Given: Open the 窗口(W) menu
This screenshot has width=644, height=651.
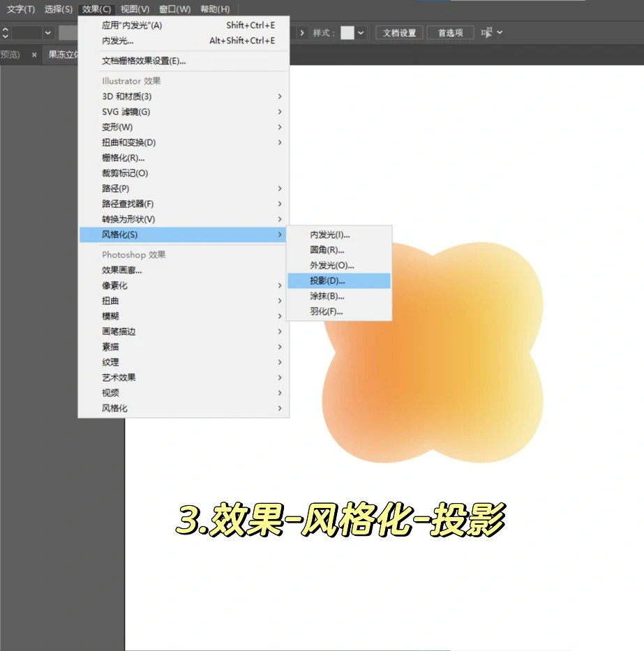Looking at the screenshot, I should [175, 9].
